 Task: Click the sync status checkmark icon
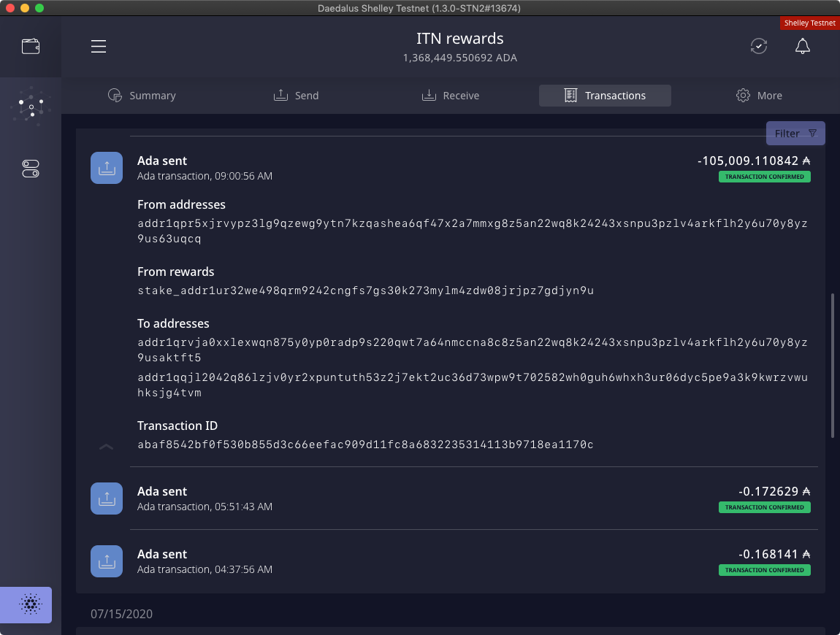(759, 47)
